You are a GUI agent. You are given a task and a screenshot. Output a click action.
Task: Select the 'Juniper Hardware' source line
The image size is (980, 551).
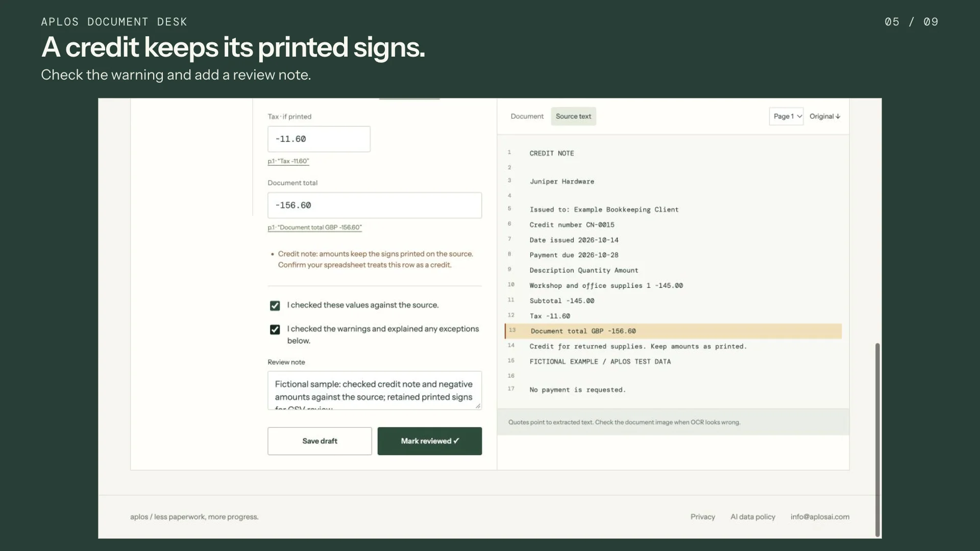561,181
